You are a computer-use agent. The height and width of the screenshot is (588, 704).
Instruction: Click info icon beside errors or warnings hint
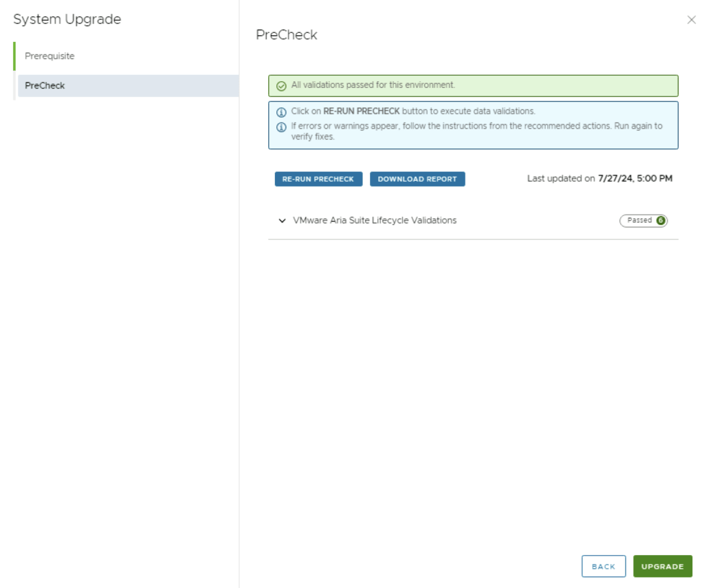(280, 127)
